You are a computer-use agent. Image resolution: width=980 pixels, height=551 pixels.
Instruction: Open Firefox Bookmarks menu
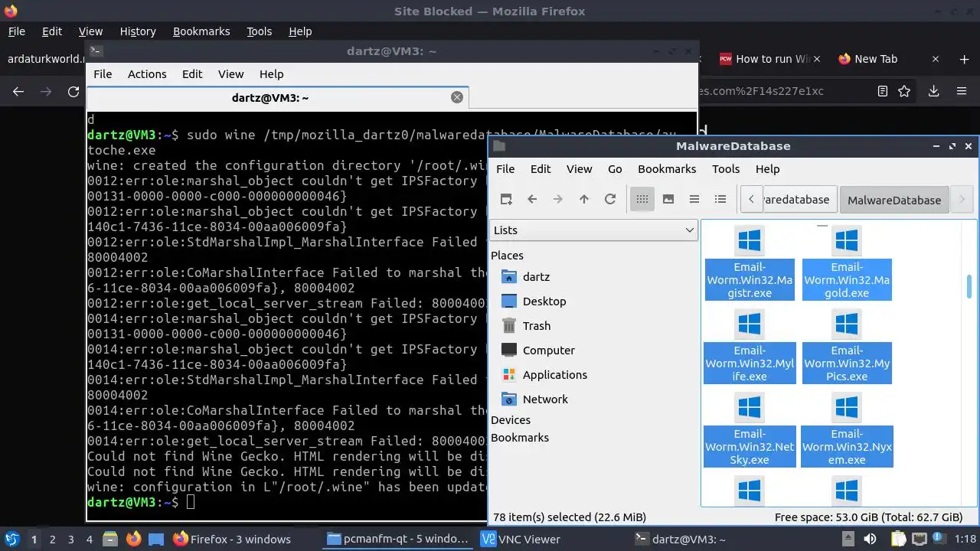tap(201, 31)
